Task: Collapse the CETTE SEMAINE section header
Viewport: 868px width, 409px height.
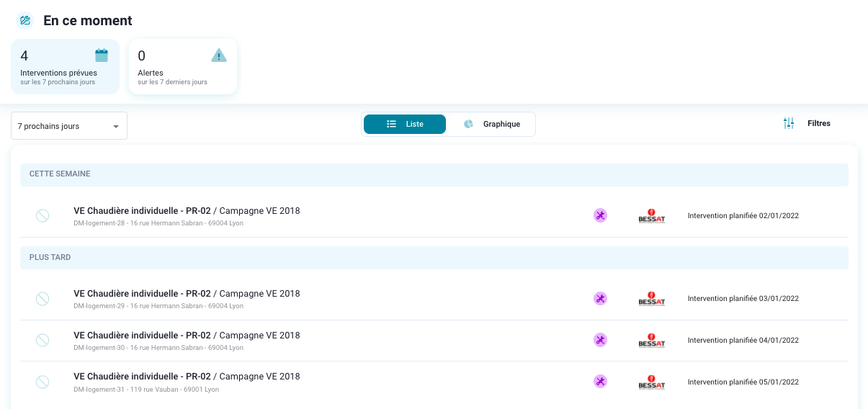Action: [x=434, y=174]
